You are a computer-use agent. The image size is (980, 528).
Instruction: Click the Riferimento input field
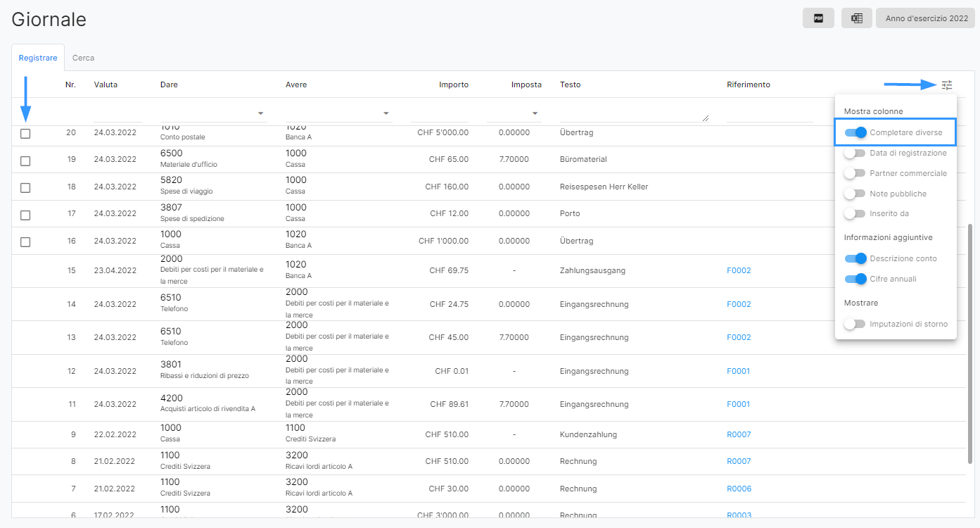pyautogui.click(x=770, y=113)
